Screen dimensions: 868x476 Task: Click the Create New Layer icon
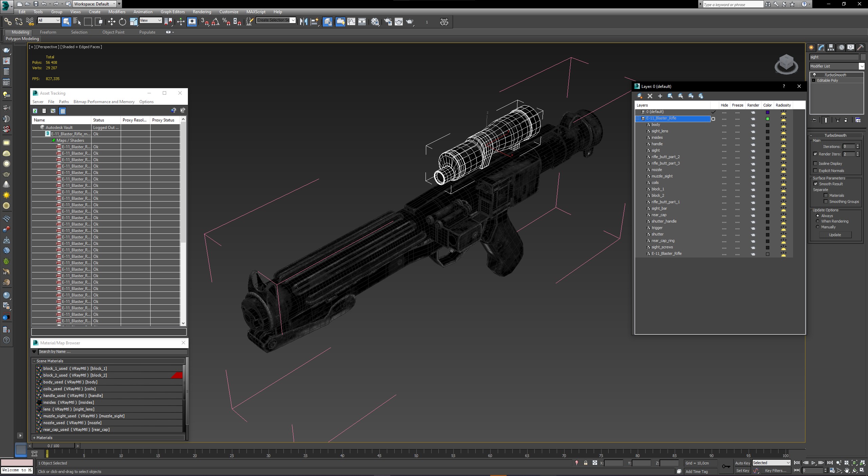click(640, 96)
